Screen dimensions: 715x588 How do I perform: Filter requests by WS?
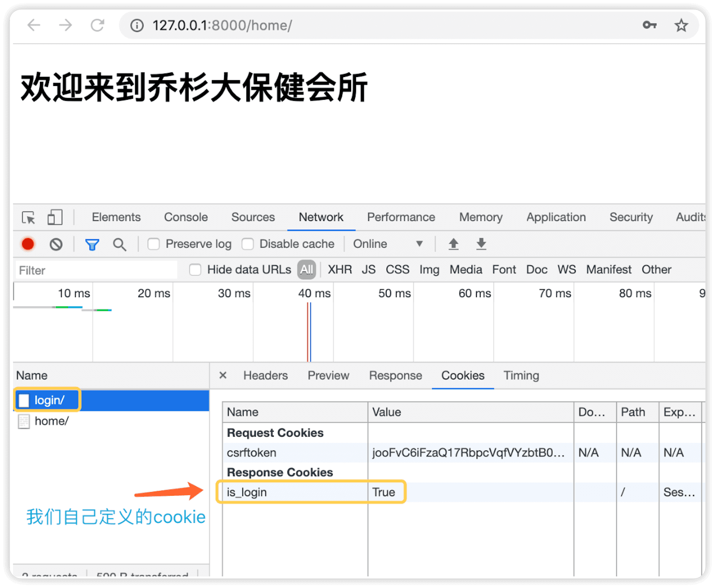[x=567, y=270]
